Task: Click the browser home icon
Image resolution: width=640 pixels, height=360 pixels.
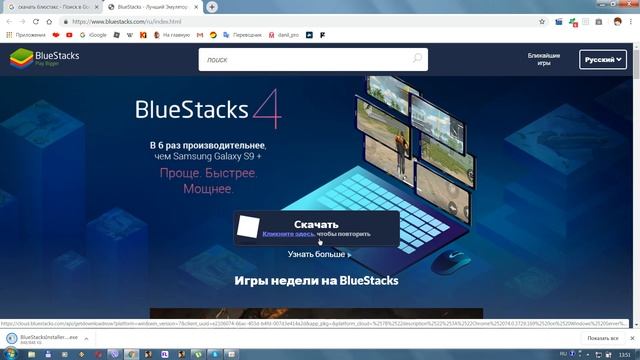Action: click(49, 22)
